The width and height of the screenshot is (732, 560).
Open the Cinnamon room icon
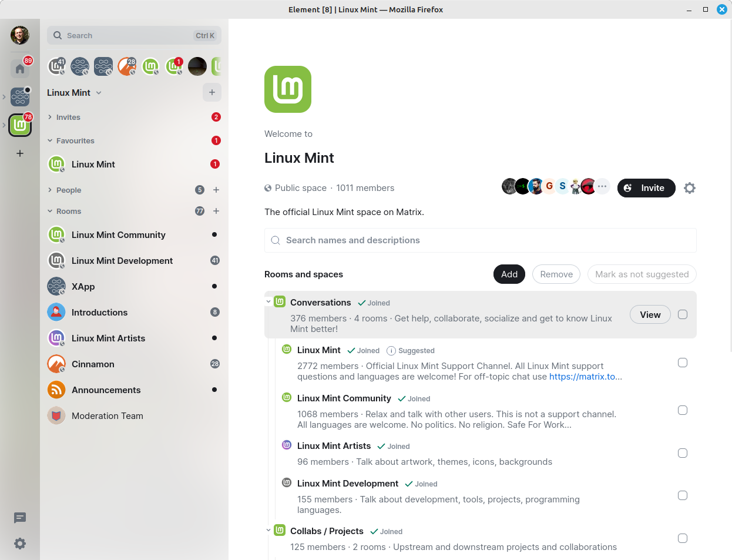(x=56, y=364)
